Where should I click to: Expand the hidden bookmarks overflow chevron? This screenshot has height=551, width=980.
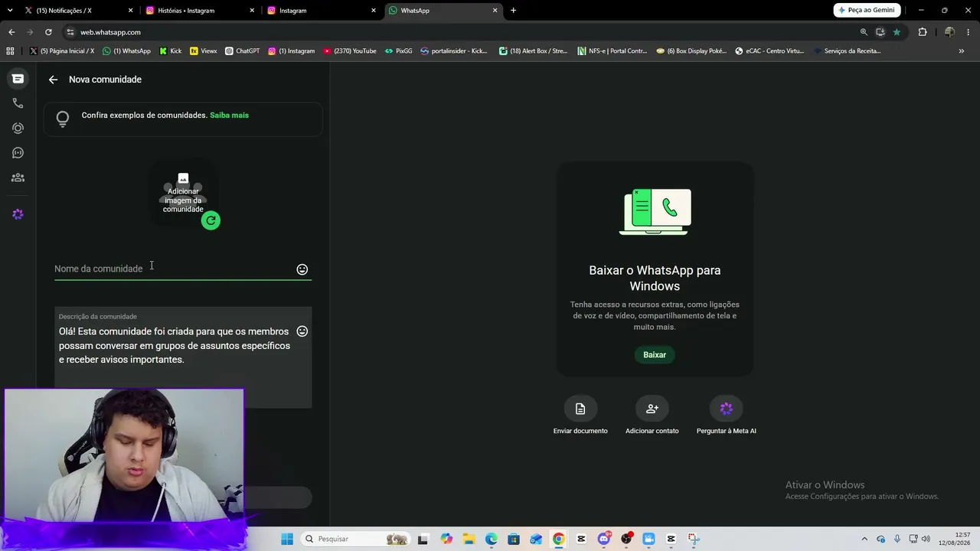tap(962, 51)
